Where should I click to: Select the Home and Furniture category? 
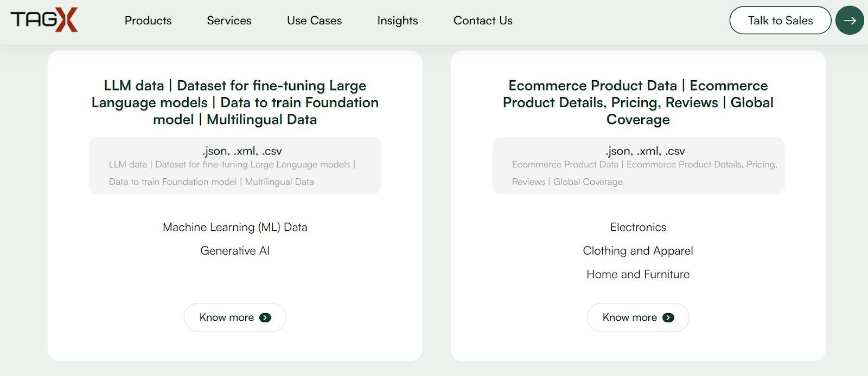pos(638,274)
